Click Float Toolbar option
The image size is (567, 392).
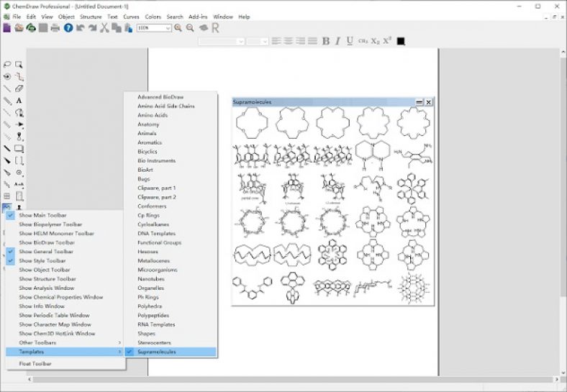coord(35,364)
